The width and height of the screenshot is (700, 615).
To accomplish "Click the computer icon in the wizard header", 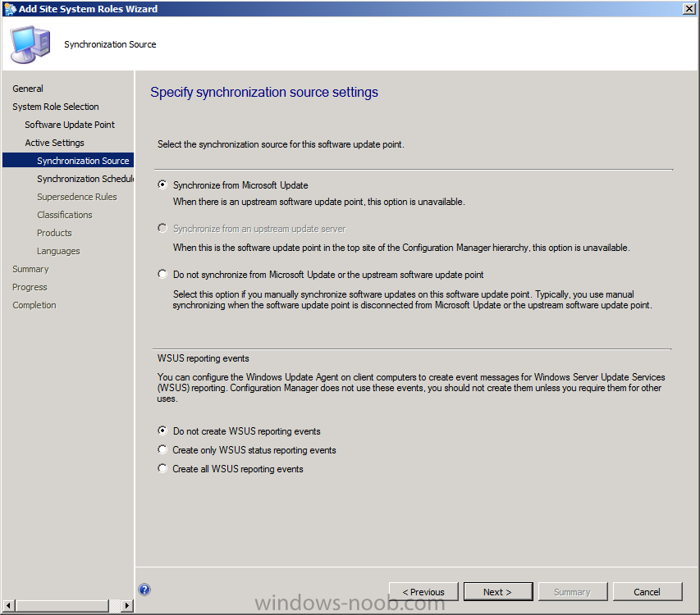I will 30,44.
